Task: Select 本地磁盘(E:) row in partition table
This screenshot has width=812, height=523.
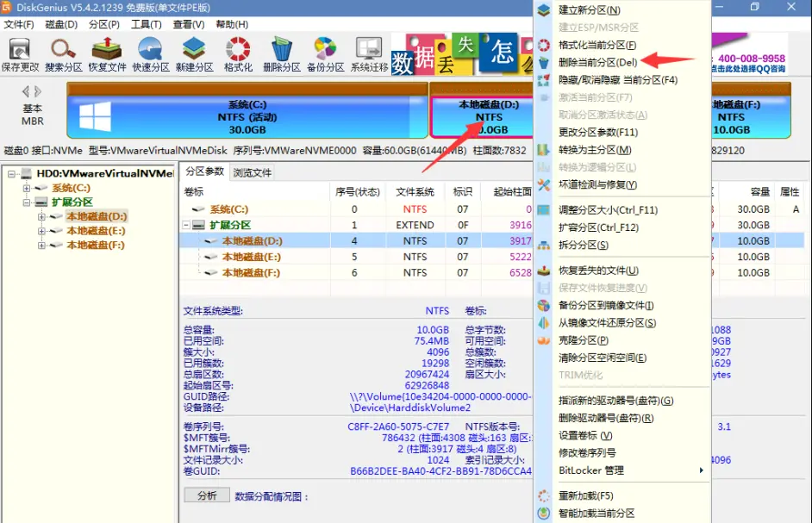Action: click(x=356, y=257)
